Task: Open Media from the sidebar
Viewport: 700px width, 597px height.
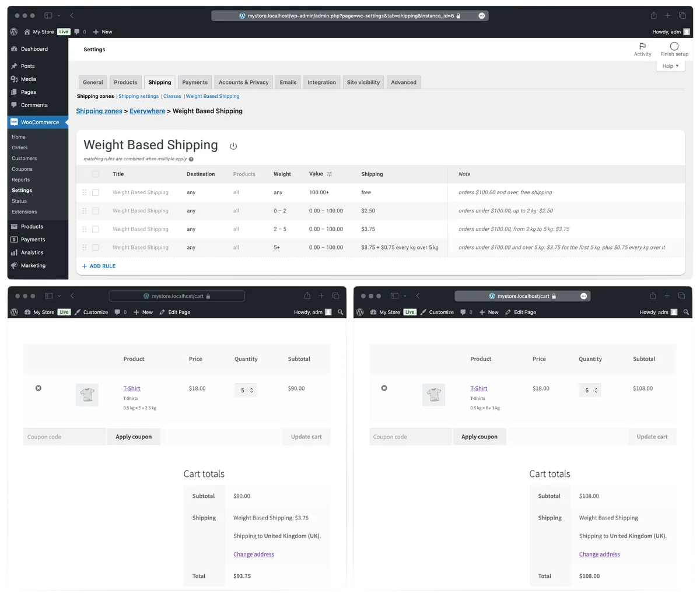Action: pos(28,79)
